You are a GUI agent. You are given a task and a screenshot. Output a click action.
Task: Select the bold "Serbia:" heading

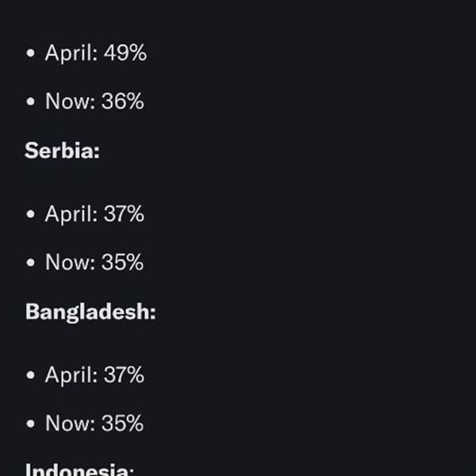click(x=62, y=150)
